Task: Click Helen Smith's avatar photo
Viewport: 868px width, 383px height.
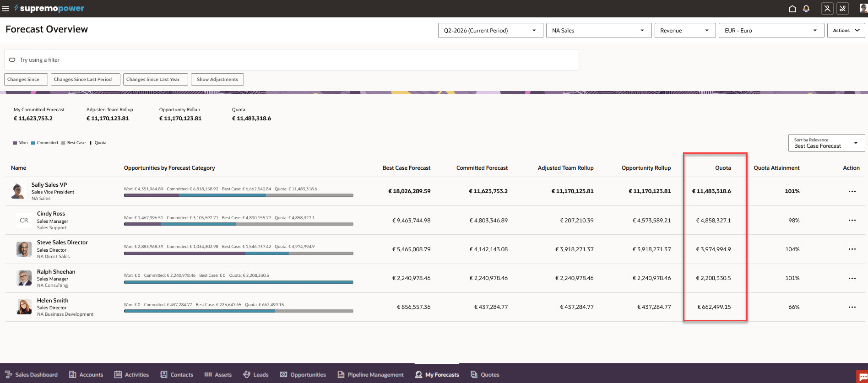Action: (24, 307)
